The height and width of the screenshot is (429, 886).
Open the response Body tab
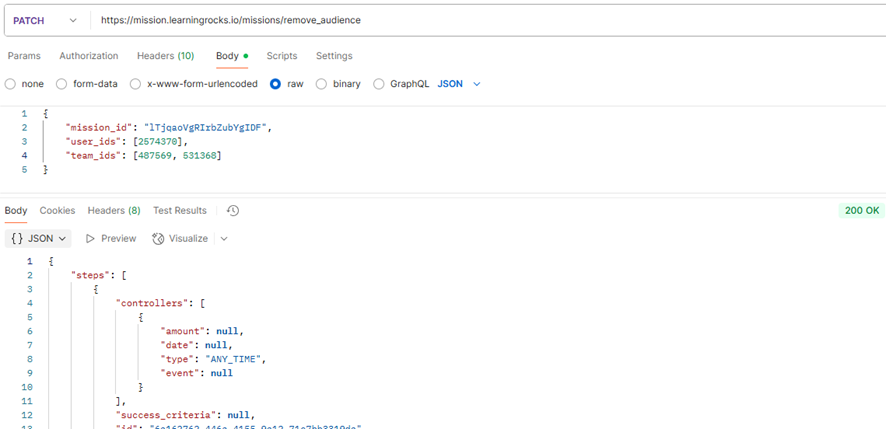[16, 211]
